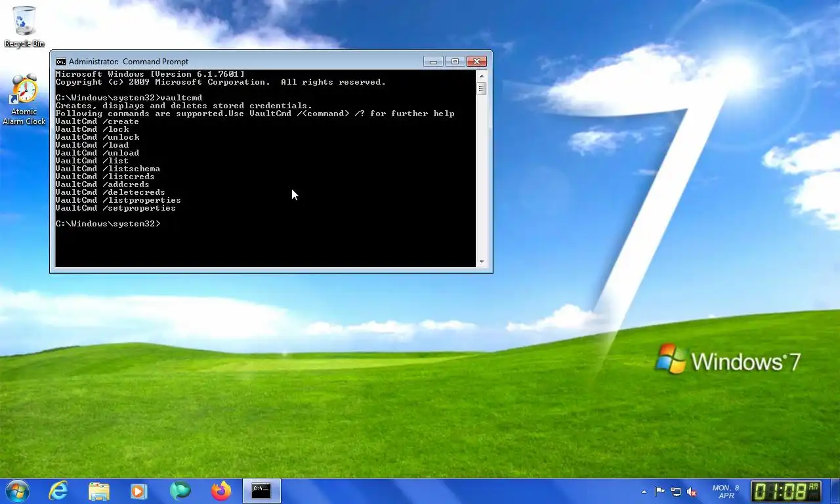
Task: Click the Show Desktop button at taskbar edge
Action: coord(835,491)
